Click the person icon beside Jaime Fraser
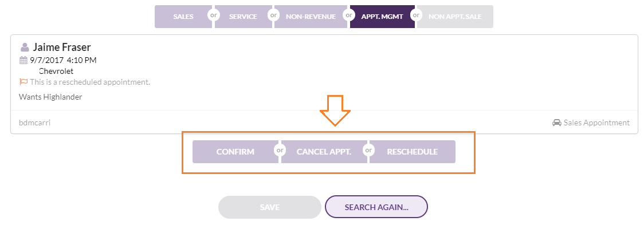This screenshot has width=644, height=233. tap(25, 47)
